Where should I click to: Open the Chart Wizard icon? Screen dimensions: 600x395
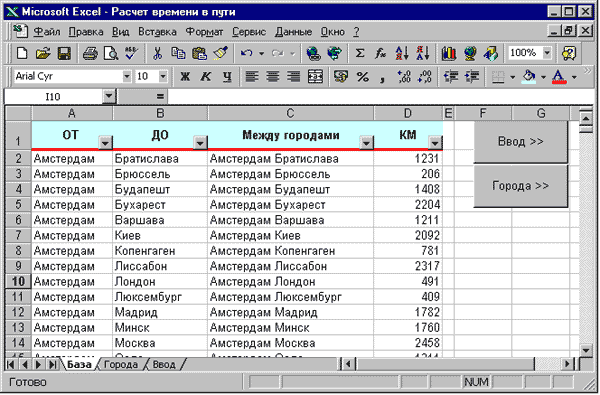pos(449,54)
